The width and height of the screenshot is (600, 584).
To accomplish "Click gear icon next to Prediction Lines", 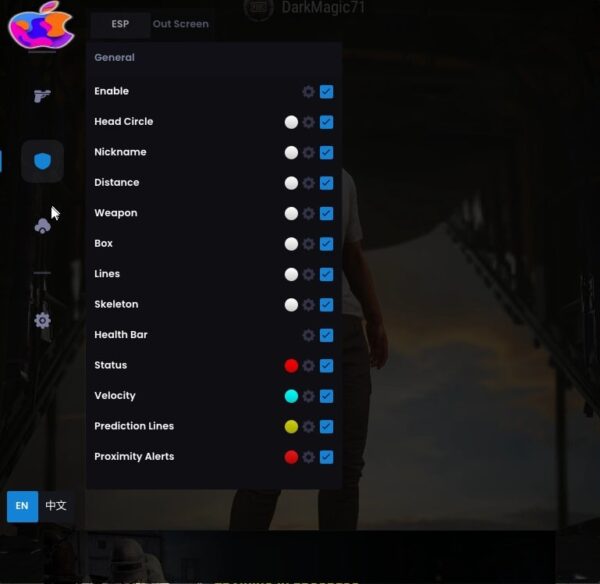I will pos(309,426).
